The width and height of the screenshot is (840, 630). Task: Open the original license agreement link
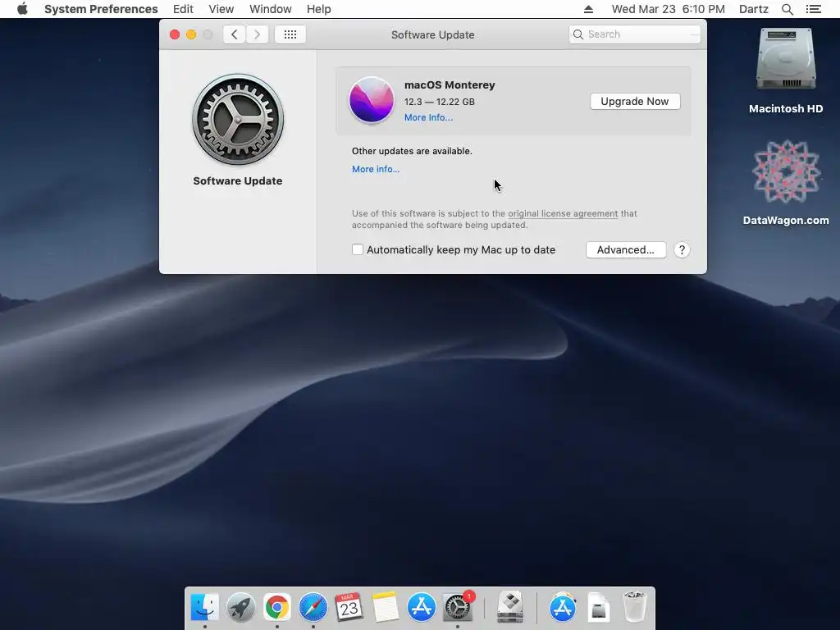pos(563,213)
